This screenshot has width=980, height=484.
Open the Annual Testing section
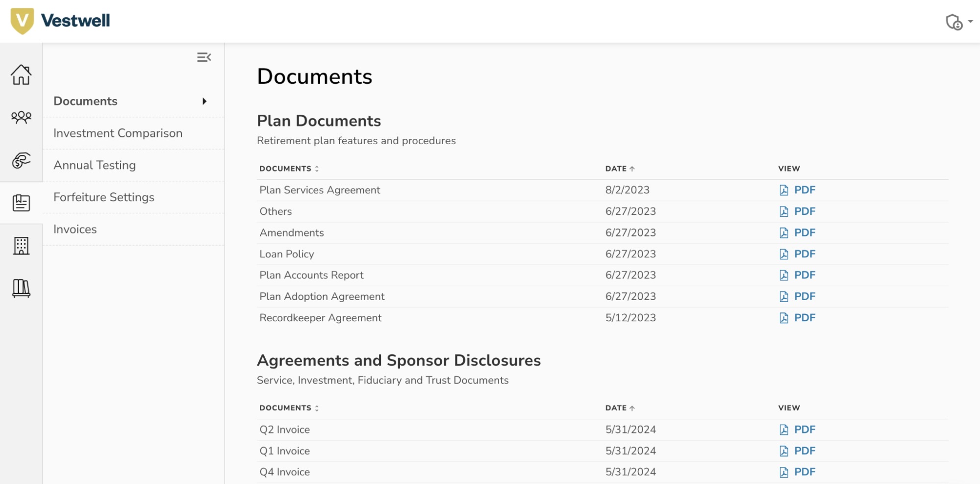pos(94,165)
